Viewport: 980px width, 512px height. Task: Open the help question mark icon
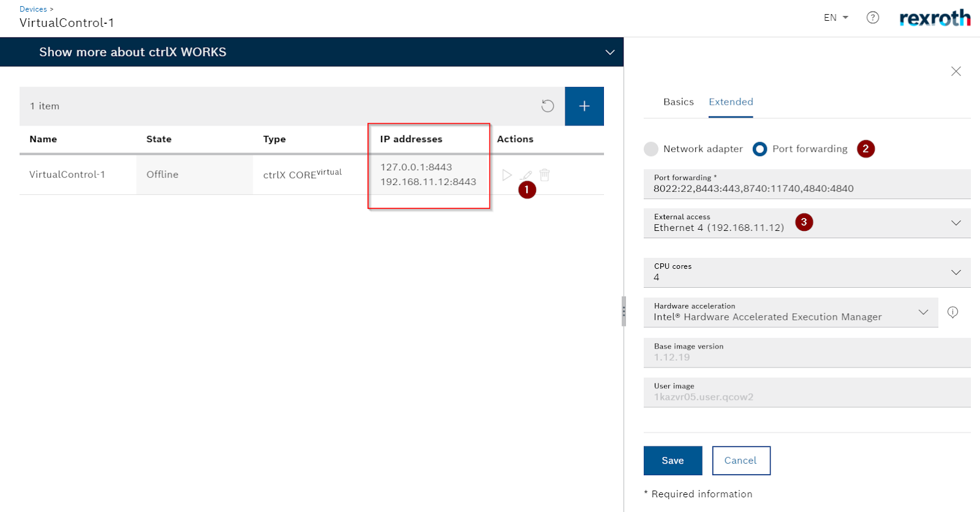[x=873, y=18]
